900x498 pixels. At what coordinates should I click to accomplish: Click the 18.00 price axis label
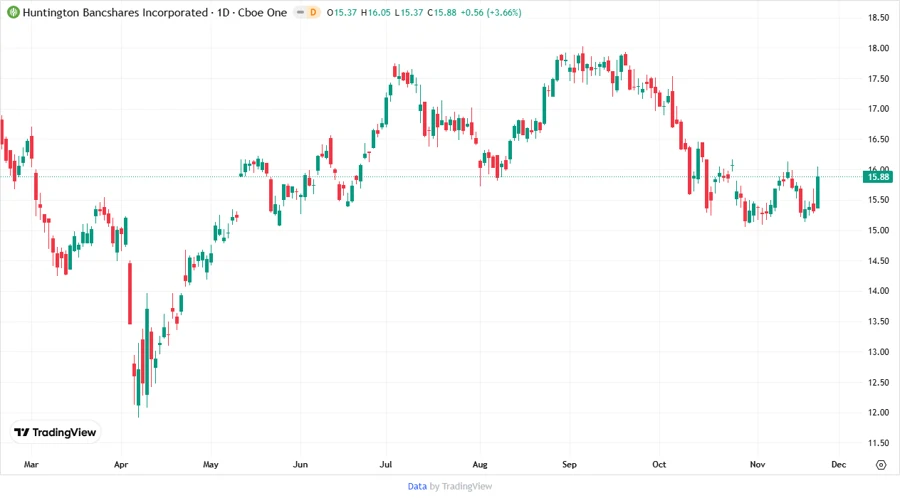878,48
